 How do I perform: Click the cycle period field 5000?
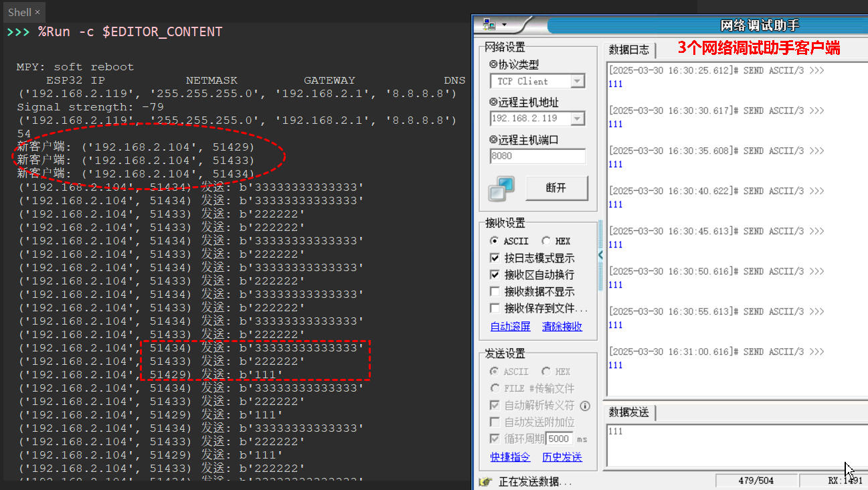click(x=559, y=439)
